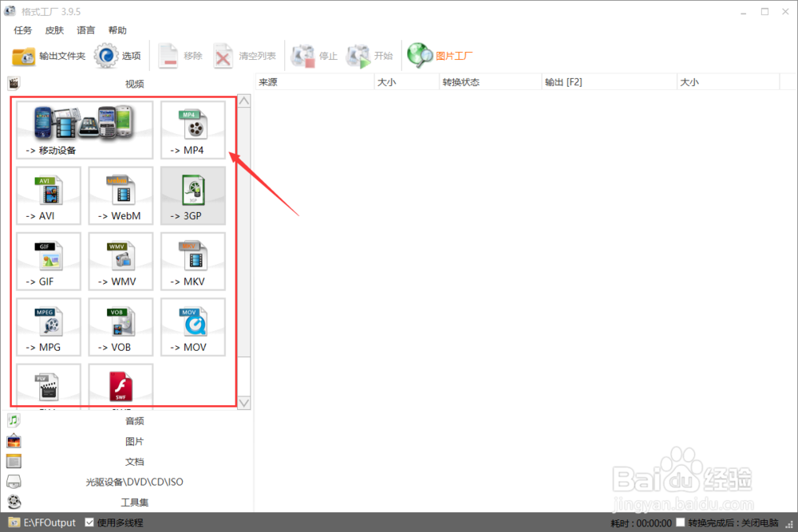This screenshot has height=532, width=798.
Task: Choose the FLV clapperboard icon
Action: coord(49,385)
